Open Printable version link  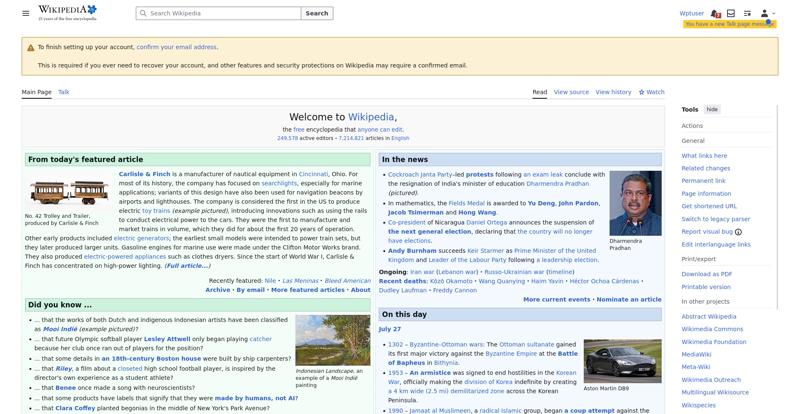click(706, 287)
